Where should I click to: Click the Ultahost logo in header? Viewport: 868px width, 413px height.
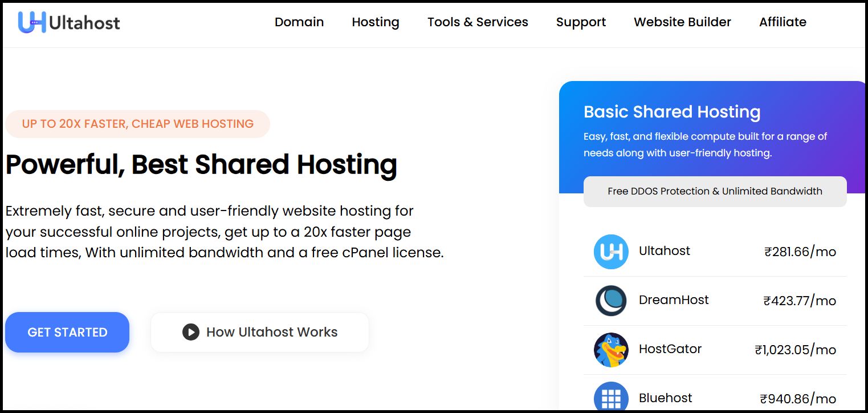pos(69,22)
